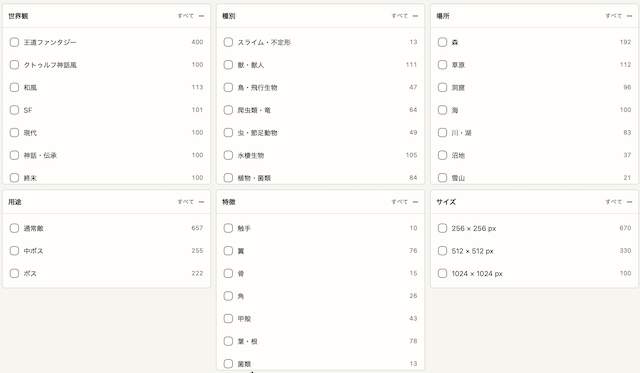The image size is (640, 373).
Task: Toggle the 水棲生物 checkbox
Action: click(228, 155)
